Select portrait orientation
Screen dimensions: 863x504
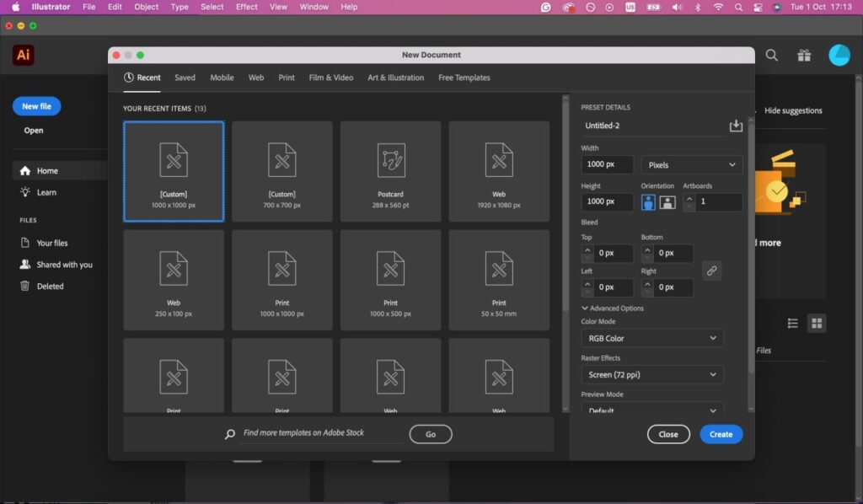[x=648, y=202]
